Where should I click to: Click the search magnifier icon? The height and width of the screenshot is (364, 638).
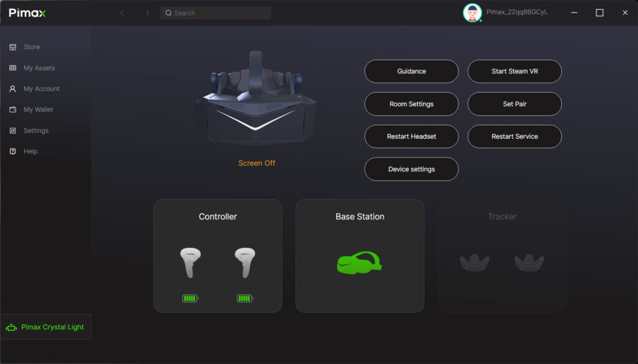click(168, 13)
